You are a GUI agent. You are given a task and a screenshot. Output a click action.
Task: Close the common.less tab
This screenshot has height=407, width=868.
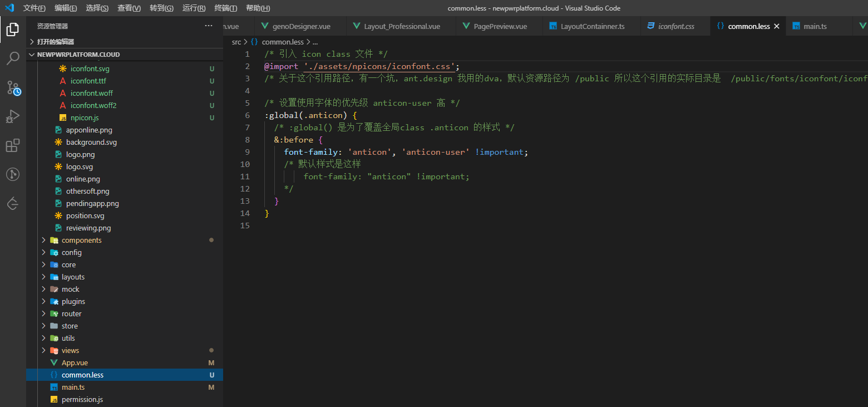click(x=777, y=26)
